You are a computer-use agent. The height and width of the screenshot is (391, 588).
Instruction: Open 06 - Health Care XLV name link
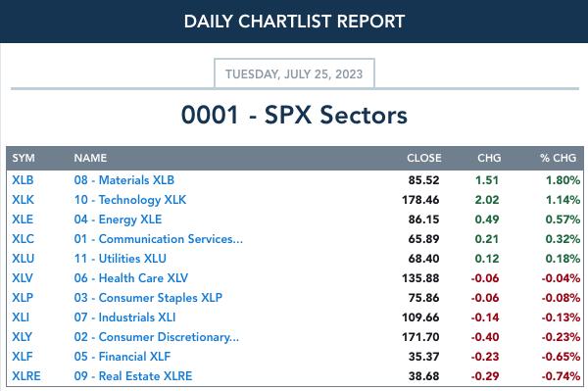131,278
